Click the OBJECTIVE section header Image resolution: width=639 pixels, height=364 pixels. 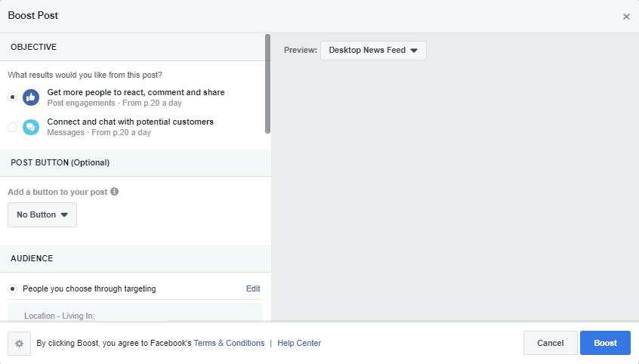click(x=34, y=47)
